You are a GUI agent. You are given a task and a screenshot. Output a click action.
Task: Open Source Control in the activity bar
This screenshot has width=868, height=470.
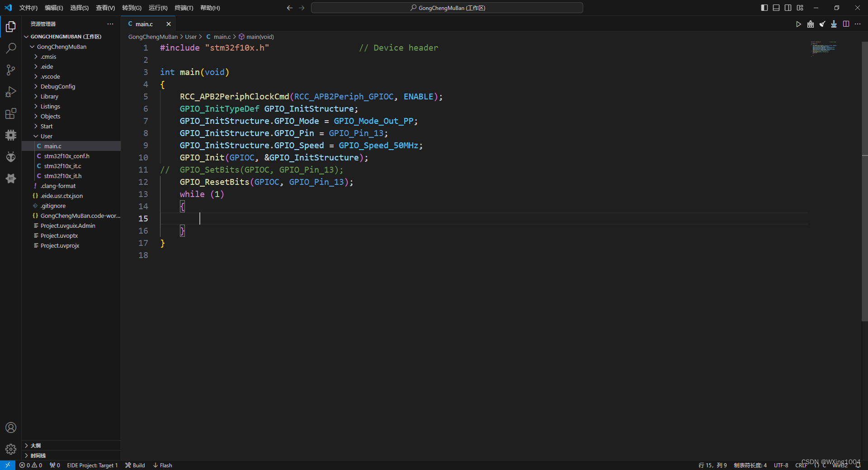(11, 70)
